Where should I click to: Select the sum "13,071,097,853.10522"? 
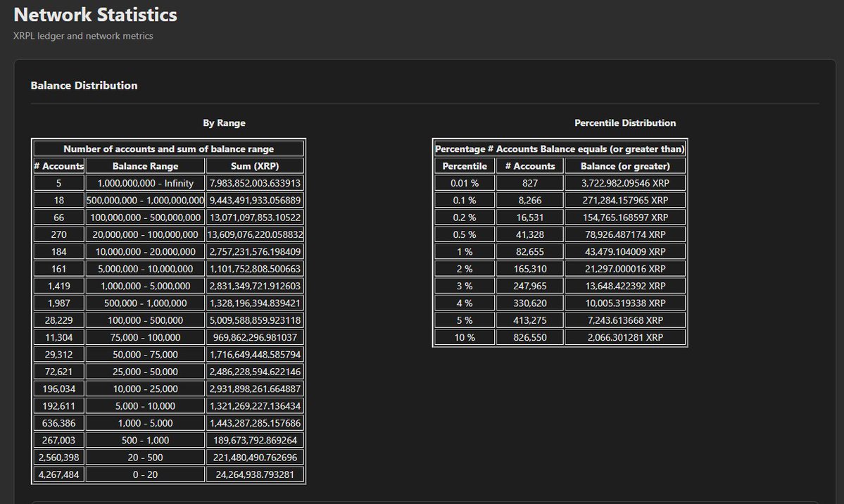(255, 218)
